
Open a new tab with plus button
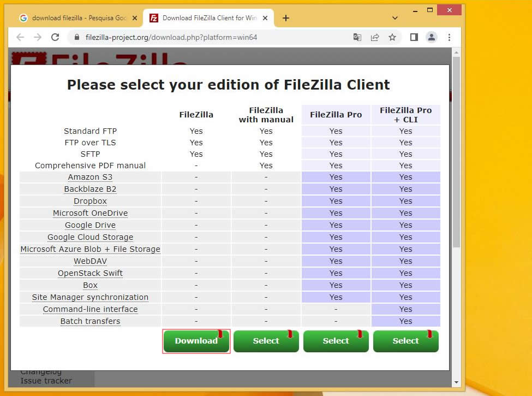(x=285, y=18)
